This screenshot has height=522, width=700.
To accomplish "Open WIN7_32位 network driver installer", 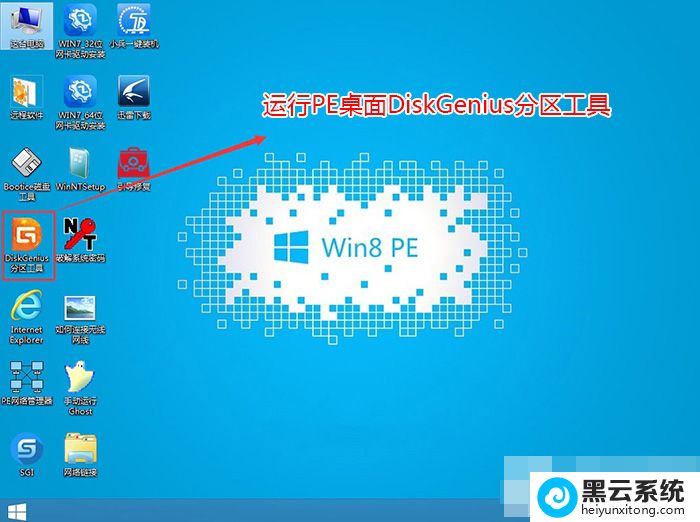I will [x=80, y=20].
